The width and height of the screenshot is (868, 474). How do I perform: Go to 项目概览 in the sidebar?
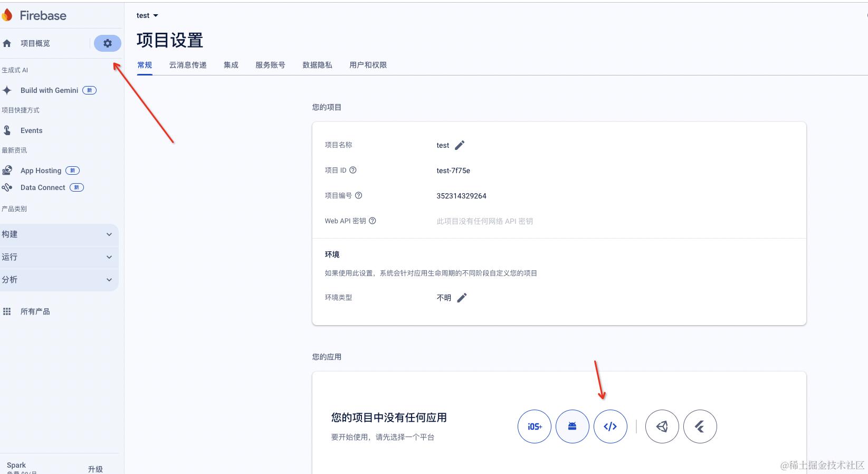click(35, 43)
